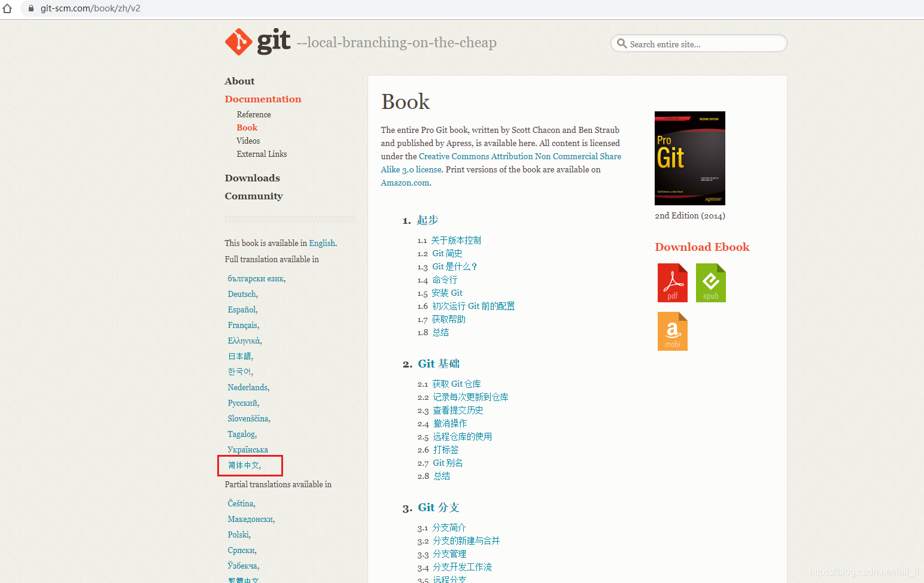Image resolution: width=924 pixels, height=583 pixels.
Task: Open section 2.7 Git 别名
Action: 448,463
